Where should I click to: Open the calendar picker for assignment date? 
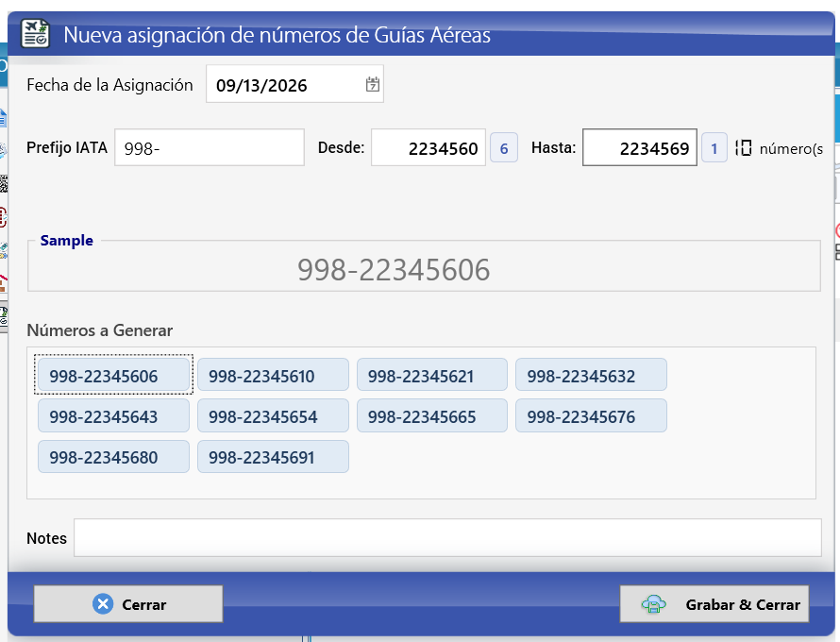click(372, 85)
